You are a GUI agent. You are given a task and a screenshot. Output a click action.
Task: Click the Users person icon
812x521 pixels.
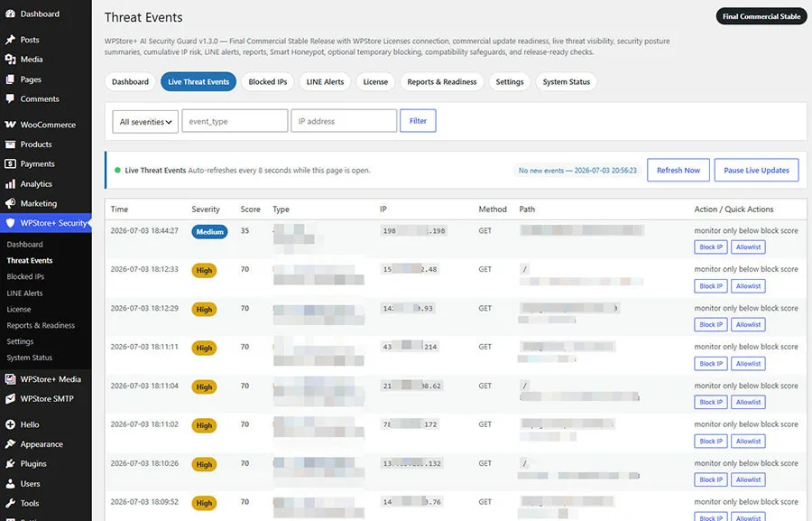click(10, 484)
